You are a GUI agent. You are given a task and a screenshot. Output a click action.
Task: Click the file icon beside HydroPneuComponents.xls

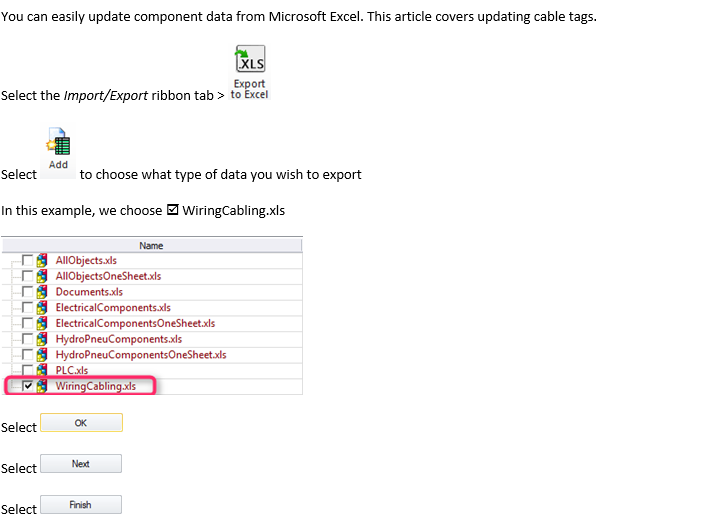coord(42,339)
